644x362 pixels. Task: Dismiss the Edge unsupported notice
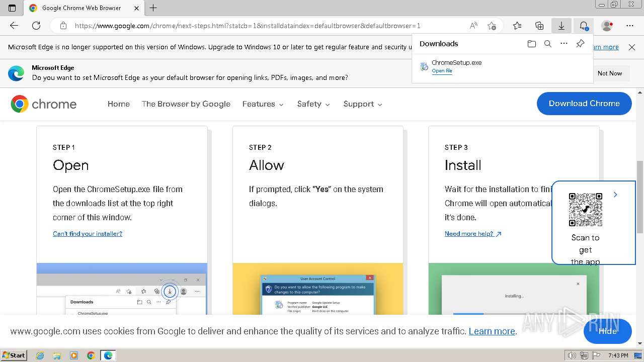[632, 47]
